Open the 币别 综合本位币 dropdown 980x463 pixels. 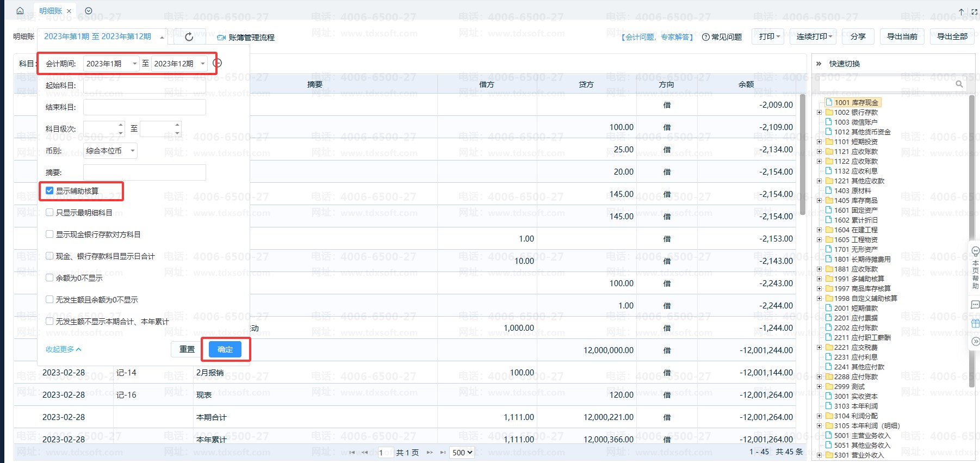click(110, 151)
